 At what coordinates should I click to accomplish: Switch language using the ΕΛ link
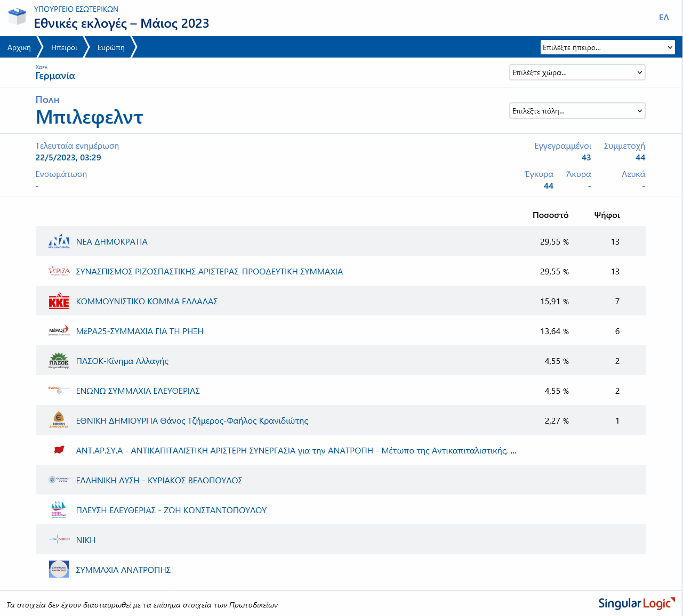click(x=664, y=18)
